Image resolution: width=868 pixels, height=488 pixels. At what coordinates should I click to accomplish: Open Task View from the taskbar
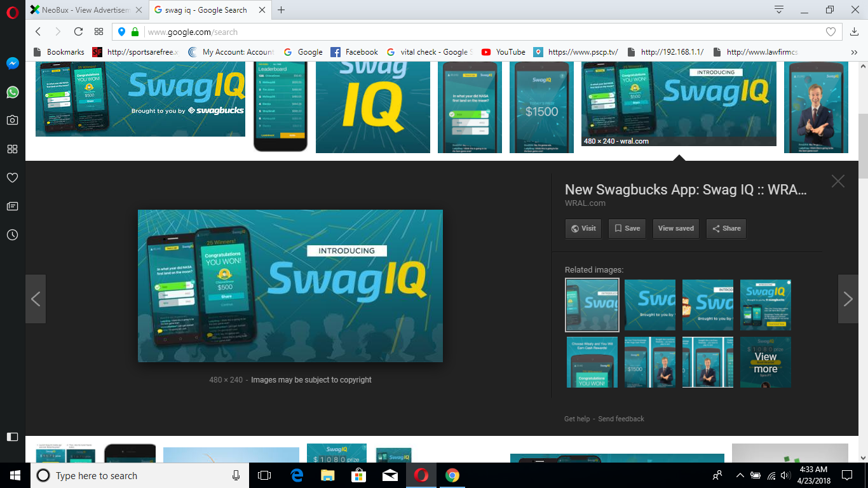[264, 475]
